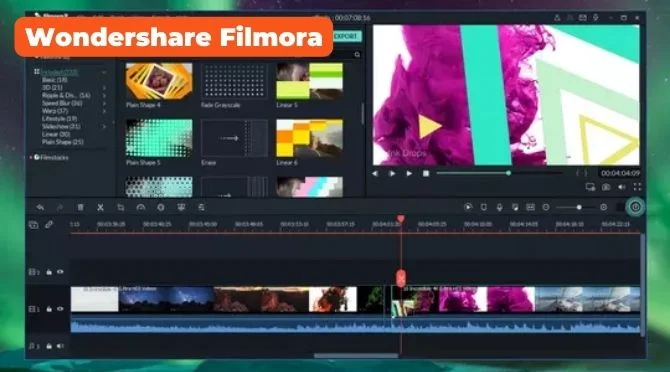Click the Green Screen icon in timeline toolbar
This screenshot has height=372, width=670.
click(181, 208)
